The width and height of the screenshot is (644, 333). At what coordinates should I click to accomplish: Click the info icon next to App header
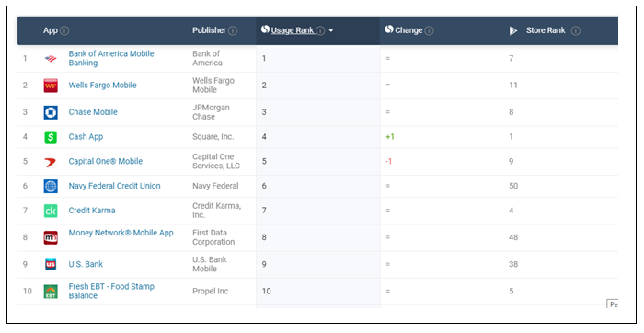[x=64, y=30]
